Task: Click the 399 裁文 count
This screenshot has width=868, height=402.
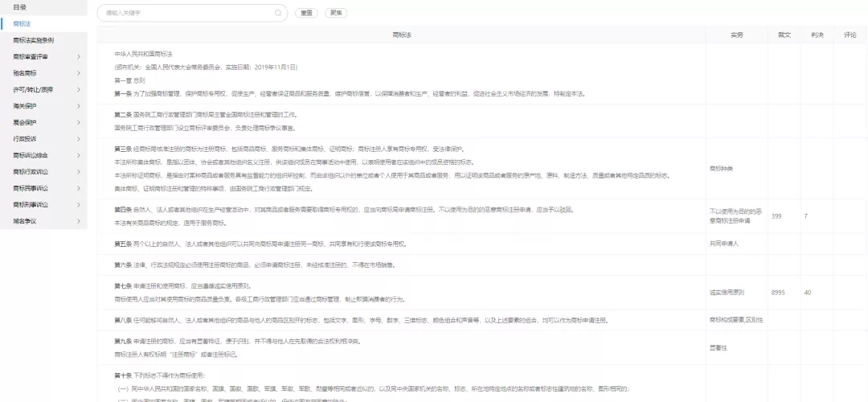Action: point(776,216)
